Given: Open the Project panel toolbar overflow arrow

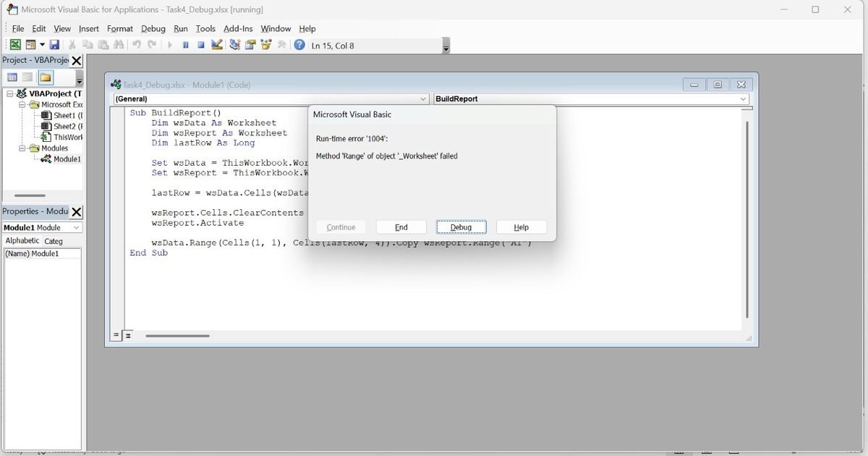Looking at the screenshot, I should (x=79, y=80).
